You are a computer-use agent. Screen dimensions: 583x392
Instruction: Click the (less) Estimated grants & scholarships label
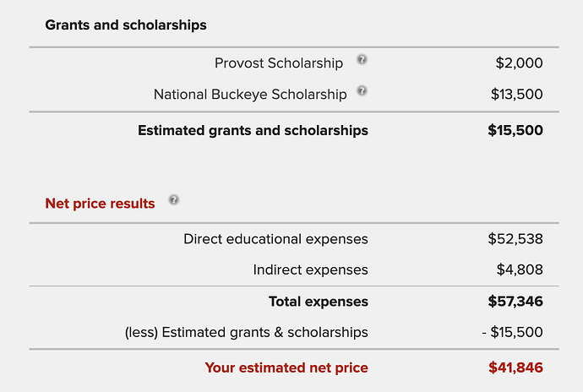click(x=246, y=333)
